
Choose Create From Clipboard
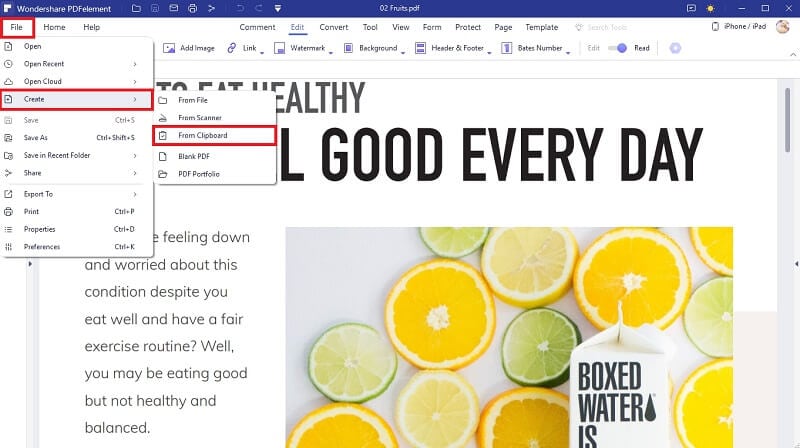coord(214,135)
